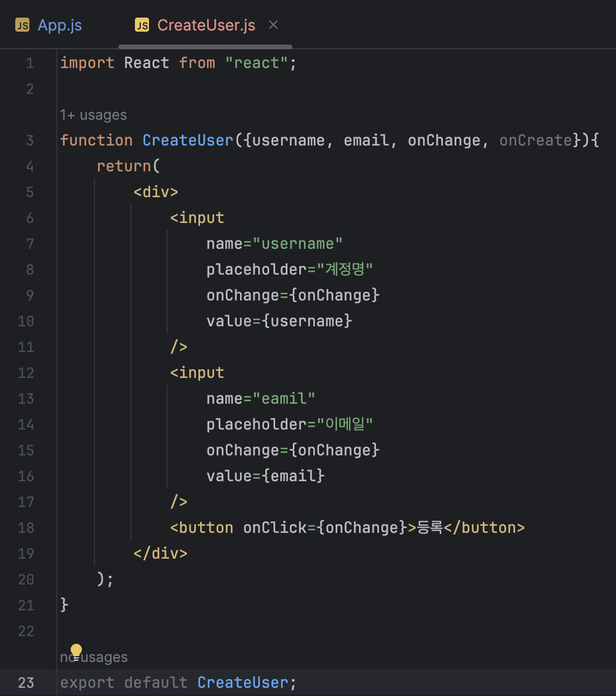Click the greyed onCreate parameter

point(536,141)
